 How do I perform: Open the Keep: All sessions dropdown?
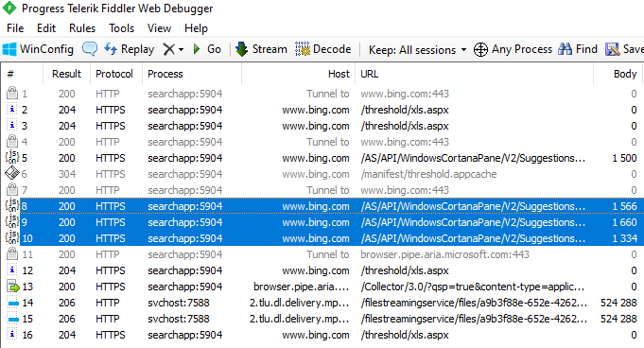coord(417,50)
